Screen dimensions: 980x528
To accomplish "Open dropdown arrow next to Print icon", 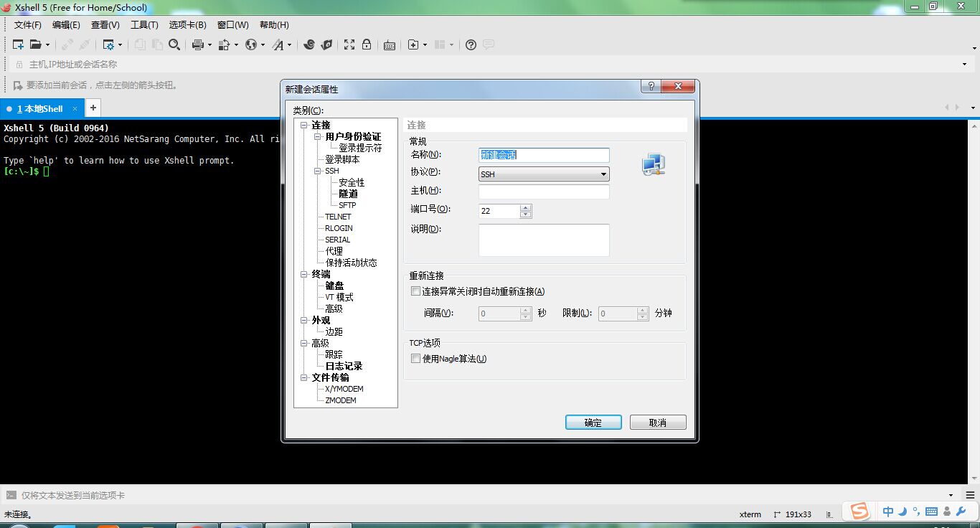I will 209,44.
